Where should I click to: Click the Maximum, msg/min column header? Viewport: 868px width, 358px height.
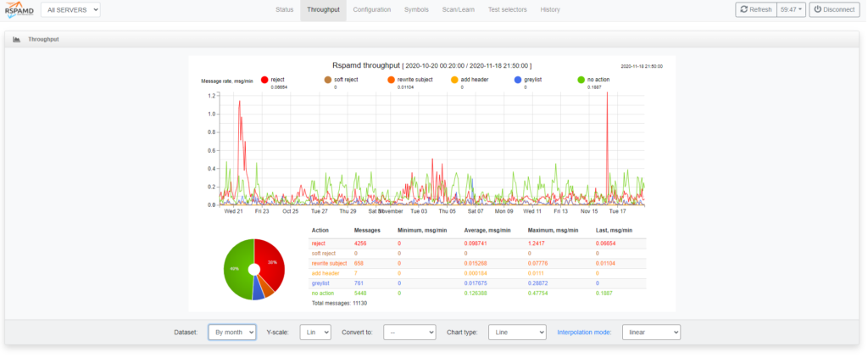[554, 230]
